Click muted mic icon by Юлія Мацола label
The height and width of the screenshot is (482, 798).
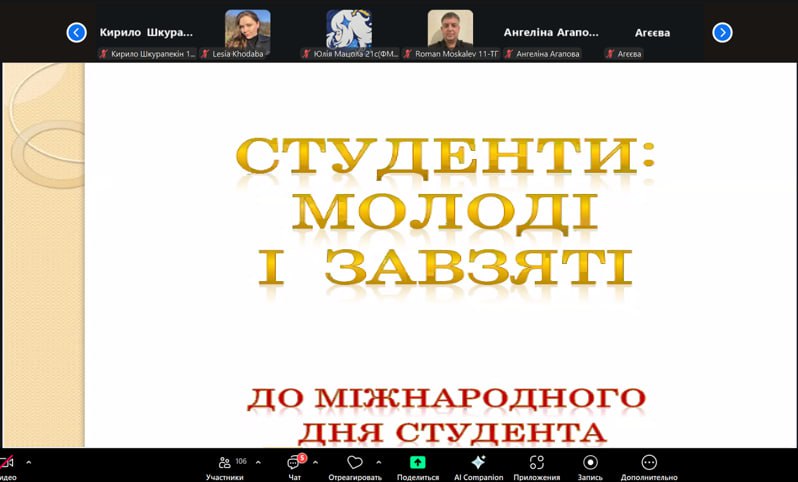point(306,54)
